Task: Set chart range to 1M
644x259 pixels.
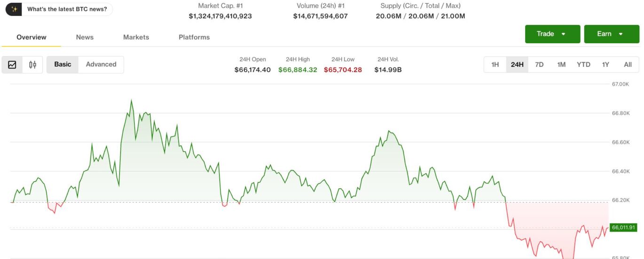Action: [x=561, y=65]
